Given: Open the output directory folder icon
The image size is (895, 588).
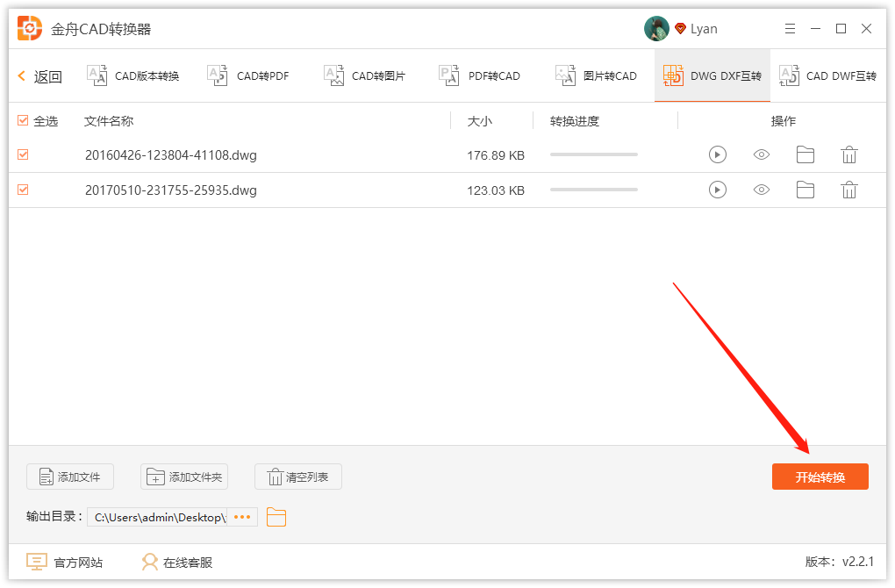Looking at the screenshot, I should 276,517.
